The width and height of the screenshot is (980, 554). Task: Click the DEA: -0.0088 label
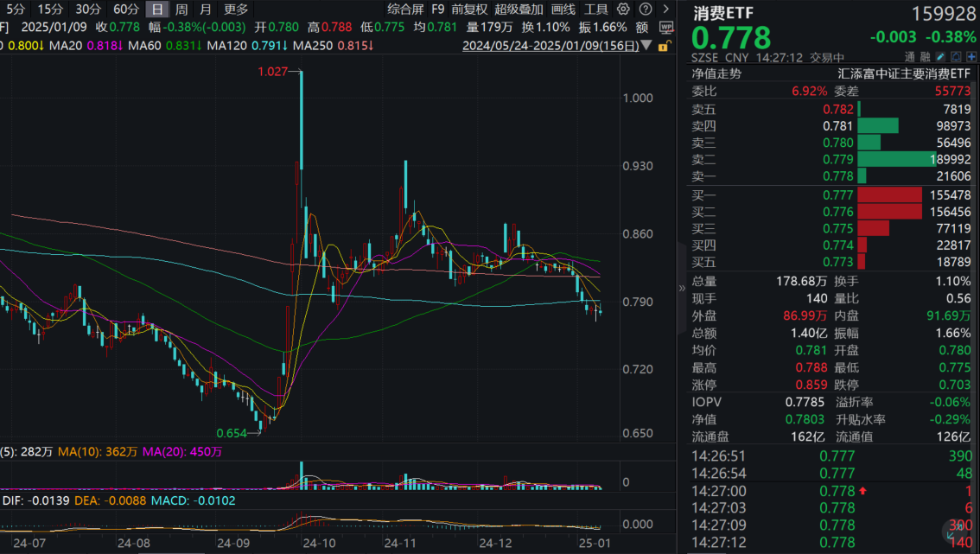click(110, 500)
